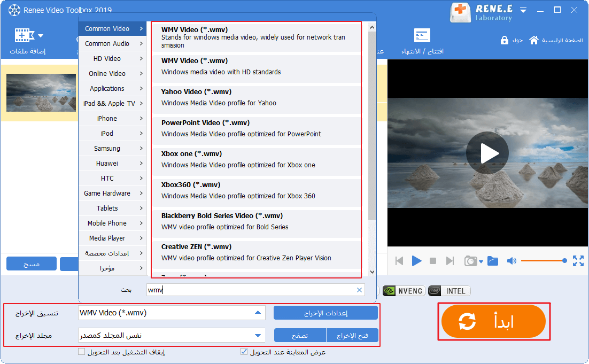Choose Blackberry Bold Series Video format
Image resolution: width=589 pixels, height=364 pixels.
256,223
